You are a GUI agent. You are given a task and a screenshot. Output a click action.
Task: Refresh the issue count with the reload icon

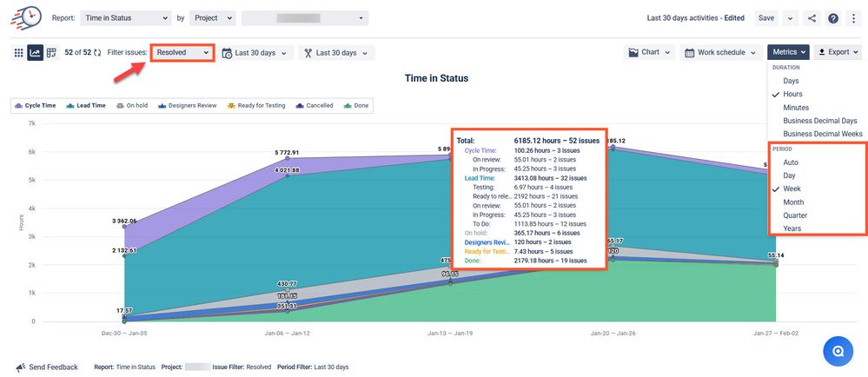pyautogui.click(x=97, y=53)
